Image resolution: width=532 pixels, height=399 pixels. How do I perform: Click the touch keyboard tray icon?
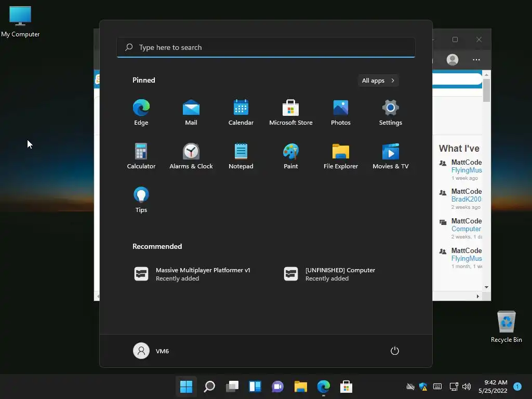[437, 387]
